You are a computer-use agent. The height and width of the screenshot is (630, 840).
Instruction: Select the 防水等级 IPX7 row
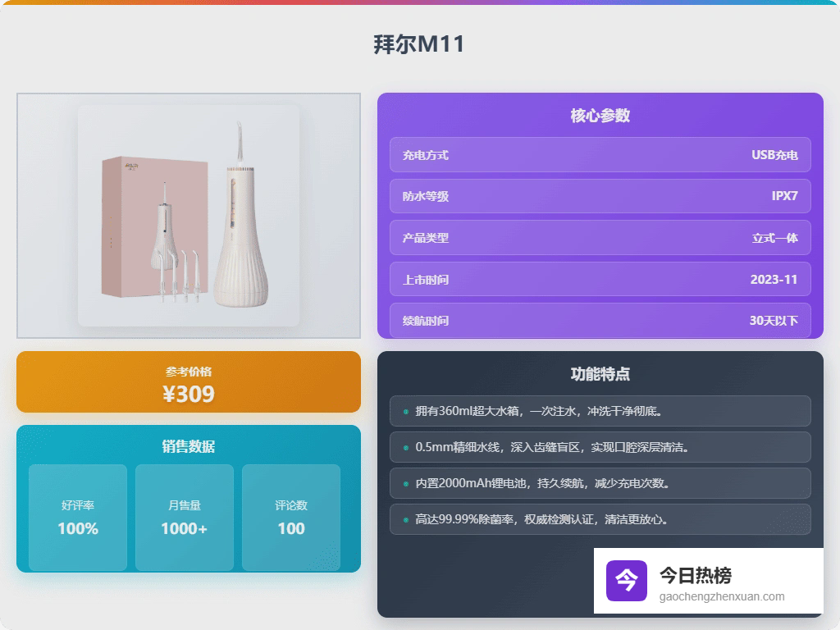600,196
